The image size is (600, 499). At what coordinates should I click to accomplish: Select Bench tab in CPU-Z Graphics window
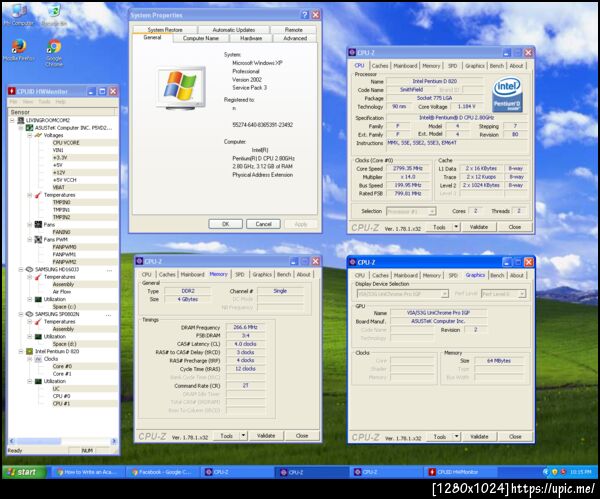[x=497, y=275]
